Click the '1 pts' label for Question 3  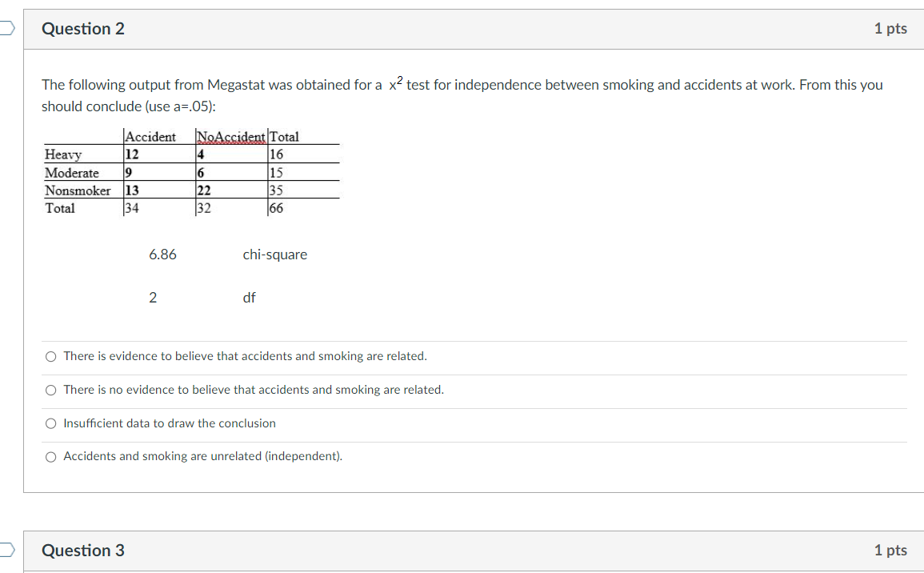click(890, 551)
